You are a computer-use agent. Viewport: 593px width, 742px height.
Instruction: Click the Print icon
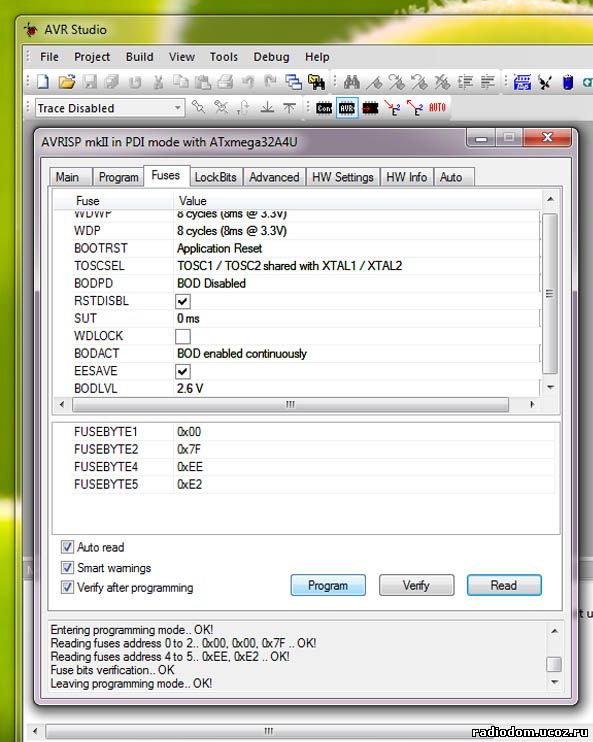coord(225,82)
